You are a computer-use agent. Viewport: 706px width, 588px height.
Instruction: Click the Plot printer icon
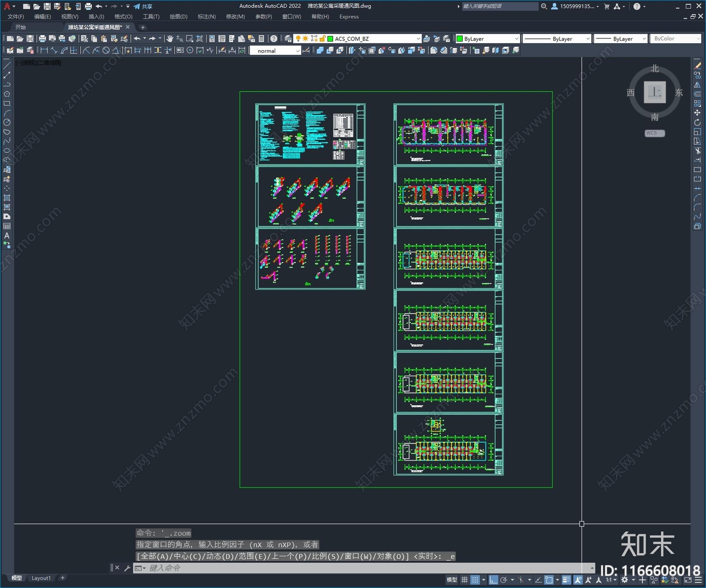click(x=42, y=39)
